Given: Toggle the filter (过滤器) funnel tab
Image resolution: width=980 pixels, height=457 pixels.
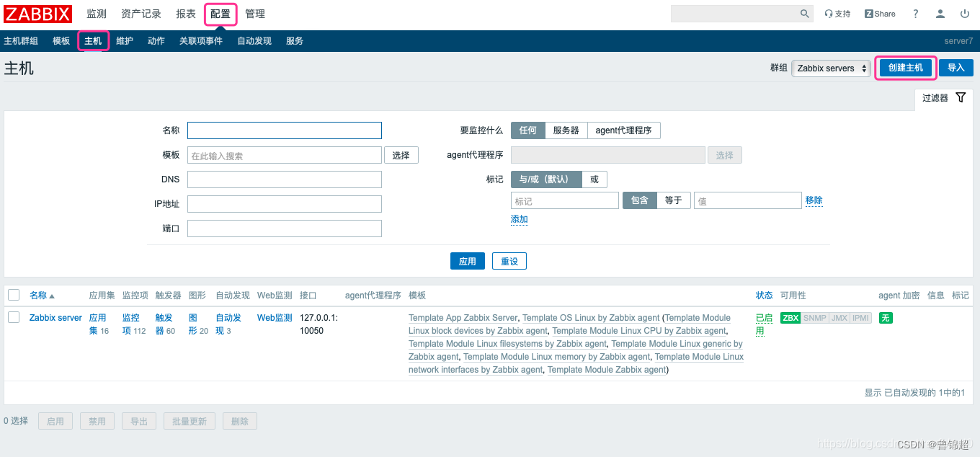Looking at the screenshot, I should coord(944,98).
